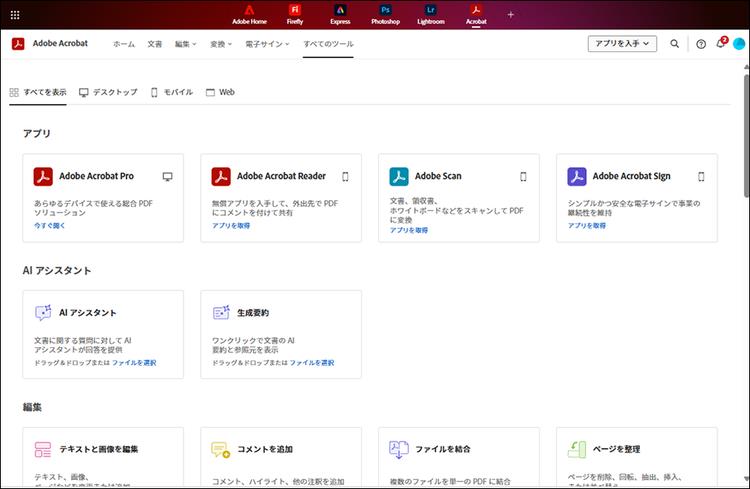Screen dimensions: 750x489
Task: Open the 電子サイン dropdown menu
Action: (x=267, y=44)
